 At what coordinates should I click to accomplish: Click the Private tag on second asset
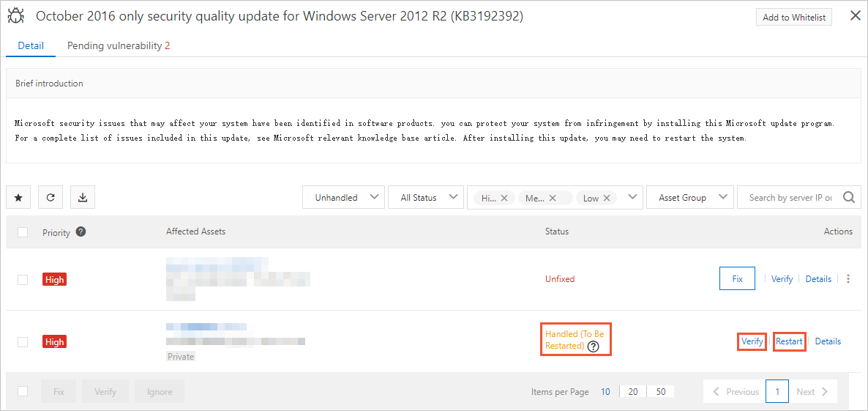[x=181, y=357]
